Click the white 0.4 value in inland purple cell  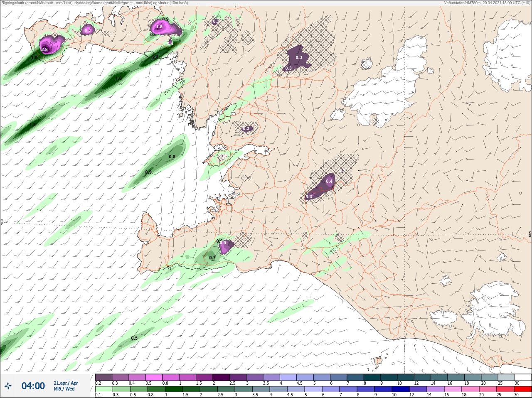(329, 181)
